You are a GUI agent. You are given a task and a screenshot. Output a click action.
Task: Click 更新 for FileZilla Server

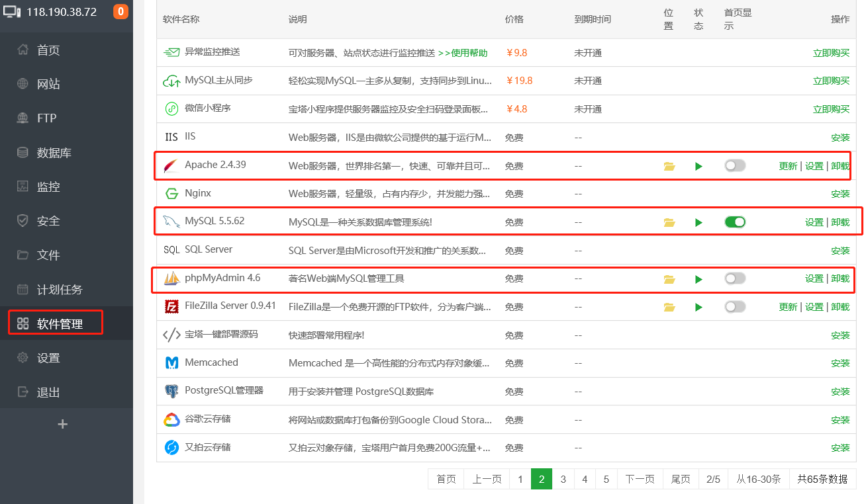(788, 307)
